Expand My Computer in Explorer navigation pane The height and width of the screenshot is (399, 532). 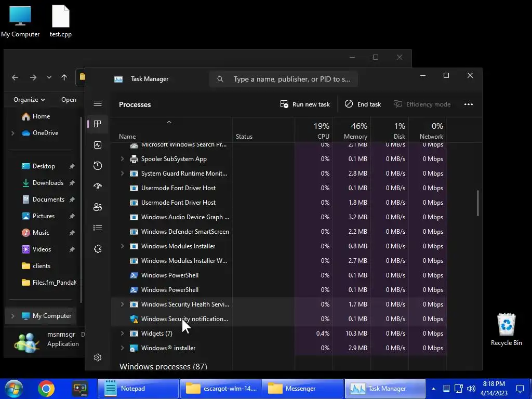[x=13, y=316]
